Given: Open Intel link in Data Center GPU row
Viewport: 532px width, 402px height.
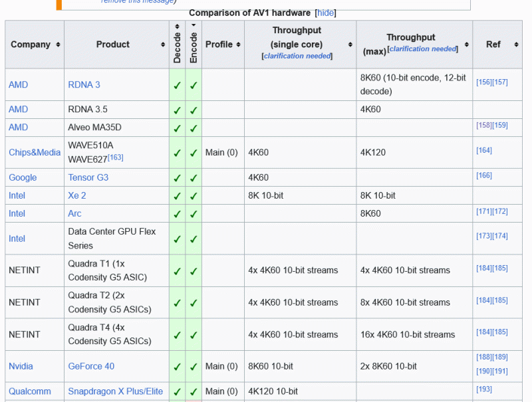Looking at the screenshot, I should pyautogui.click(x=17, y=239).
